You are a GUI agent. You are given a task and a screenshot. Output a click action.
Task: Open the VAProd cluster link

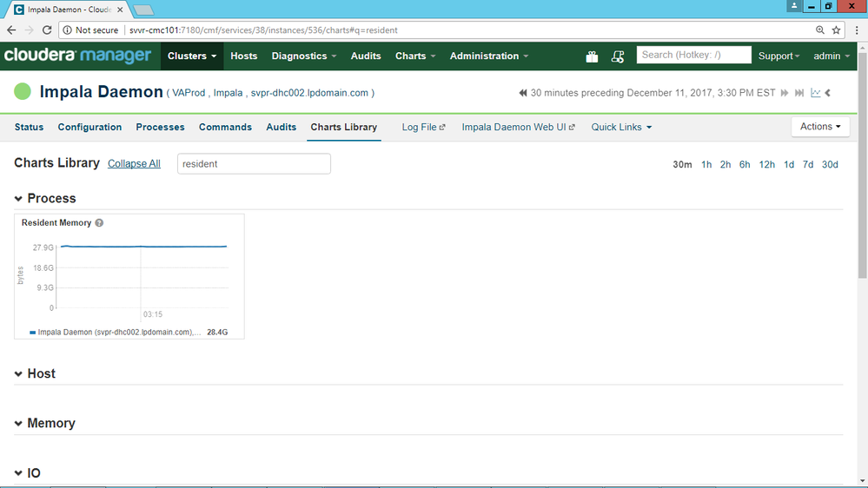point(189,93)
